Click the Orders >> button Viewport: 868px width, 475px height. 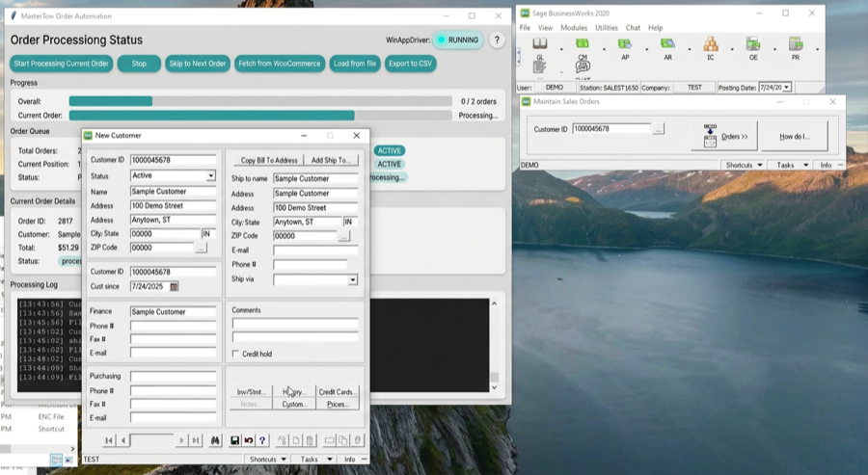[724, 136]
